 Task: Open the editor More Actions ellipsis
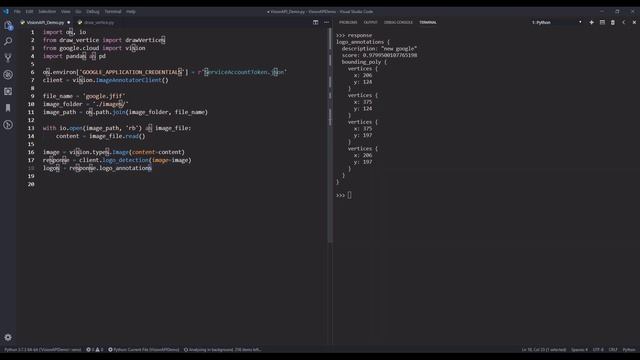click(x=327, y=22)
